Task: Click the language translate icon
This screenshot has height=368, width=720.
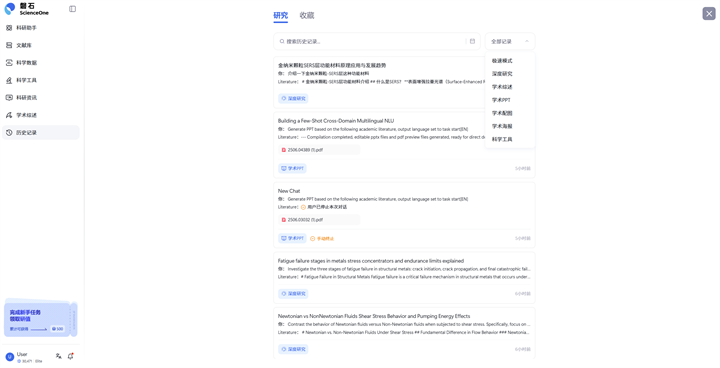Action: click(58, 356)
